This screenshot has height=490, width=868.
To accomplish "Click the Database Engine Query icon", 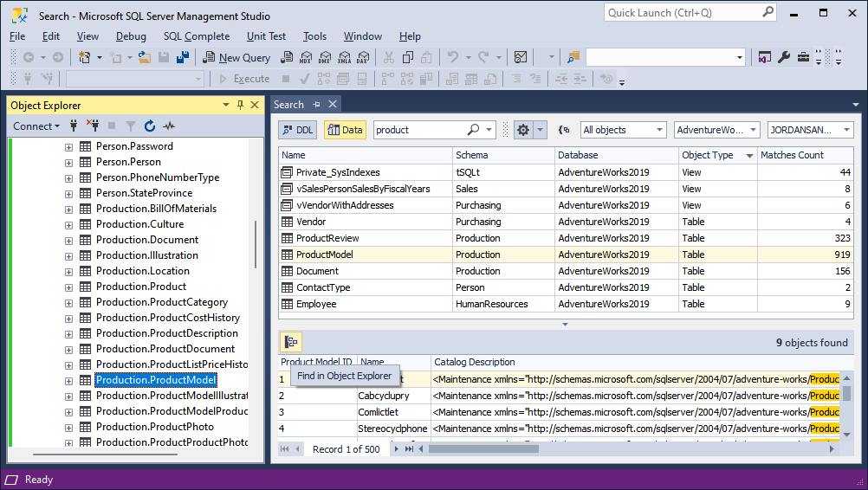I will tap(287, 57).
